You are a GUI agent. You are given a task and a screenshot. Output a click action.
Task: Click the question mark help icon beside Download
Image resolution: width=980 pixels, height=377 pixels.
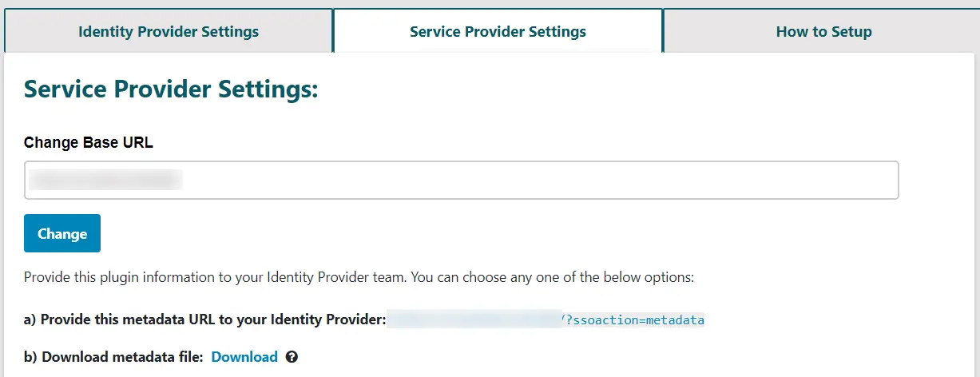(x=292, y=357)
